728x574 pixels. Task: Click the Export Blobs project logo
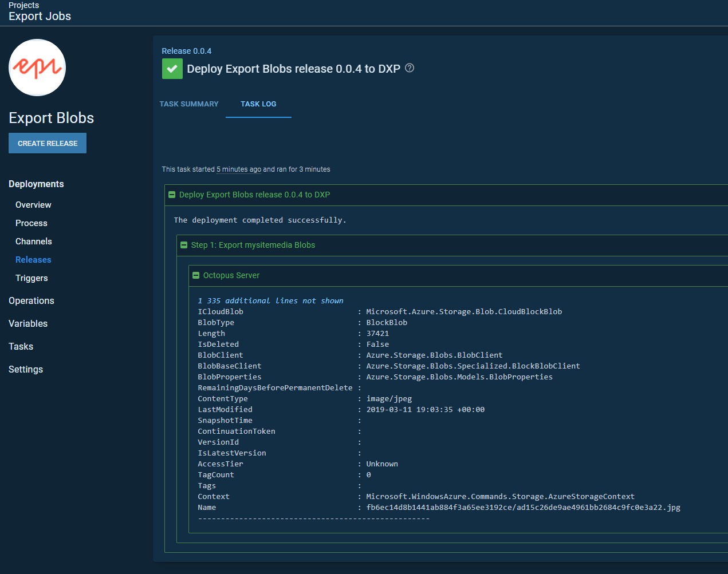(x=37, y=68)
